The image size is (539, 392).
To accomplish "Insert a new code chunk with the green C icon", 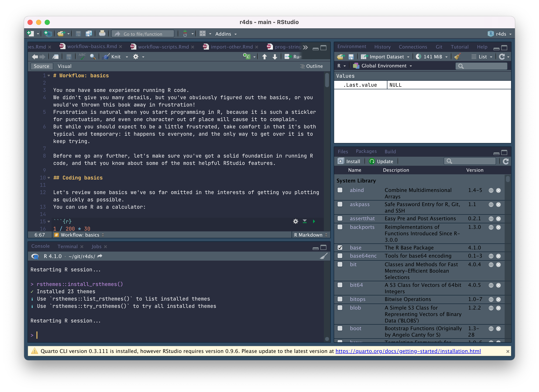I will [x=247, y=56].
